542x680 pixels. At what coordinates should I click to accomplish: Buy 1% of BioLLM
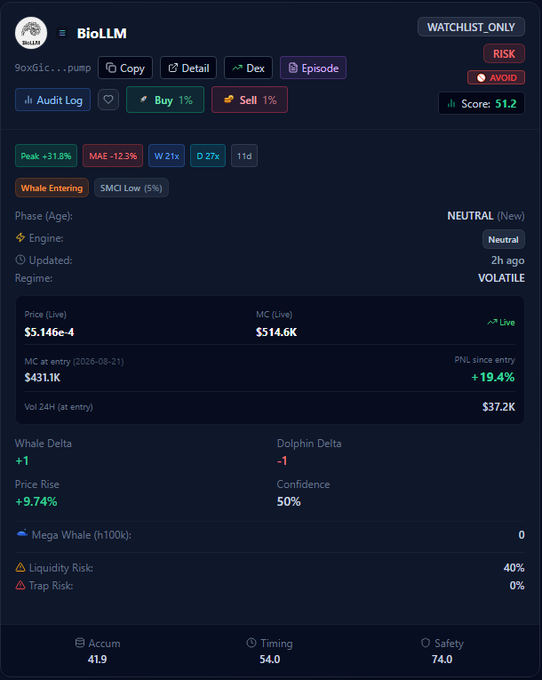coord(165,100)
